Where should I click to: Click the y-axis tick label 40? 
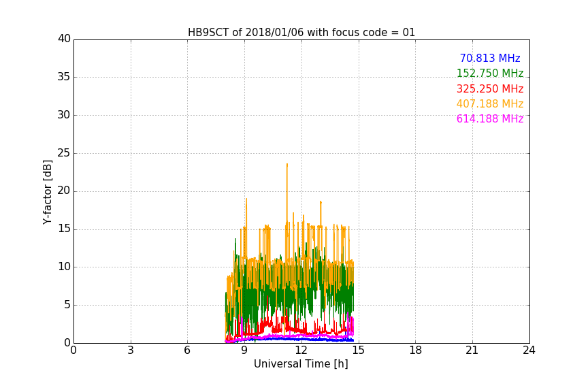click(x=64, y=39)
